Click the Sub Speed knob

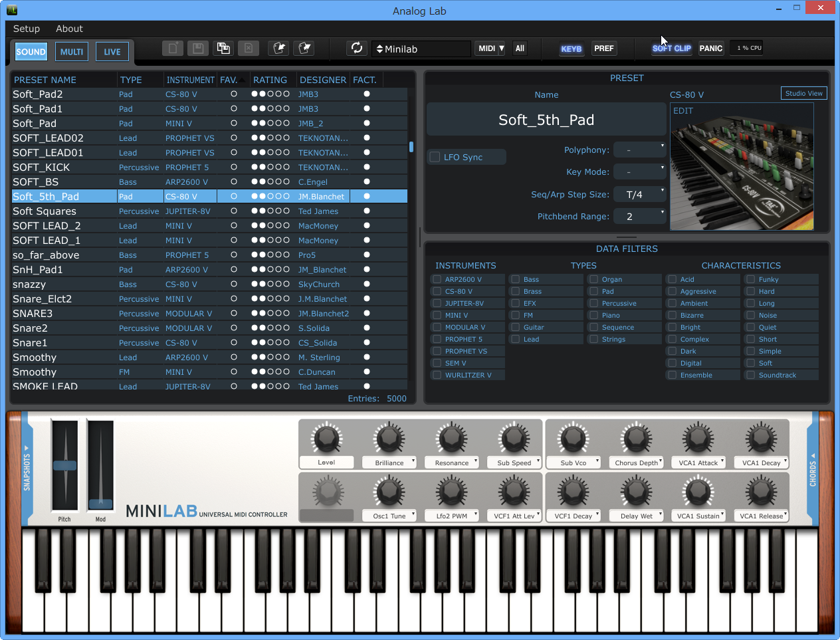[514, 438]
